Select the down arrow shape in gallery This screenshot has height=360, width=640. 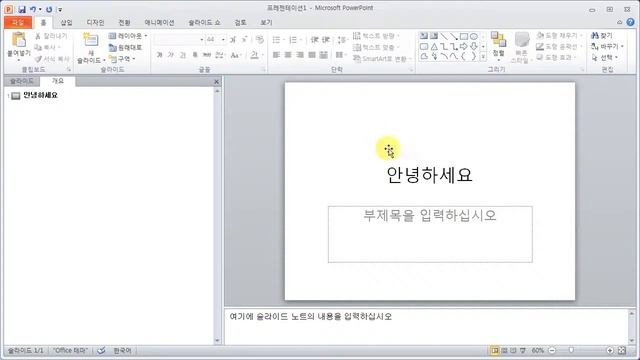click(x=473, y=47)
